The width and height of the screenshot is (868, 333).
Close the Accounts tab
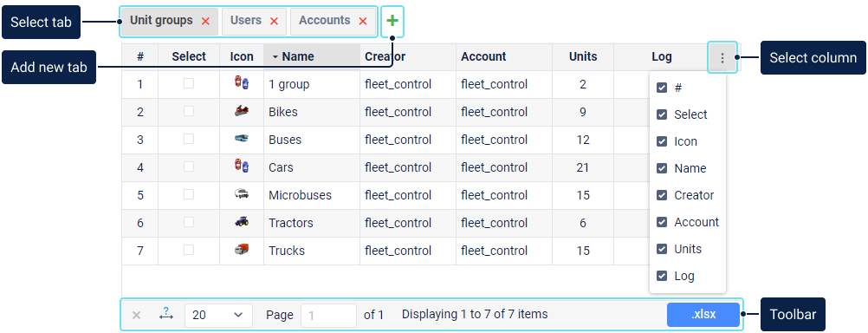click(363, 21)
